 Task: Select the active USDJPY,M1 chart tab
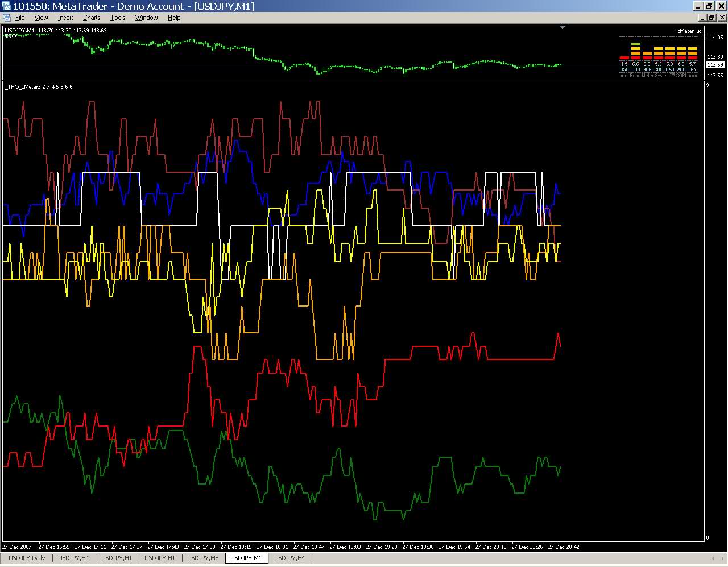tap(246, 558)
